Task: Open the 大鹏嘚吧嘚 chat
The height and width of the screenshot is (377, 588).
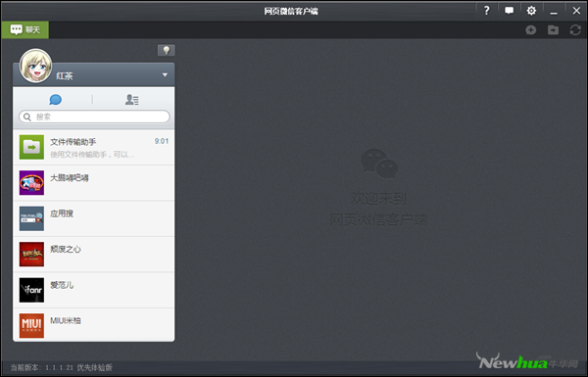Action: pyautogui.click(x=94, y=183)
